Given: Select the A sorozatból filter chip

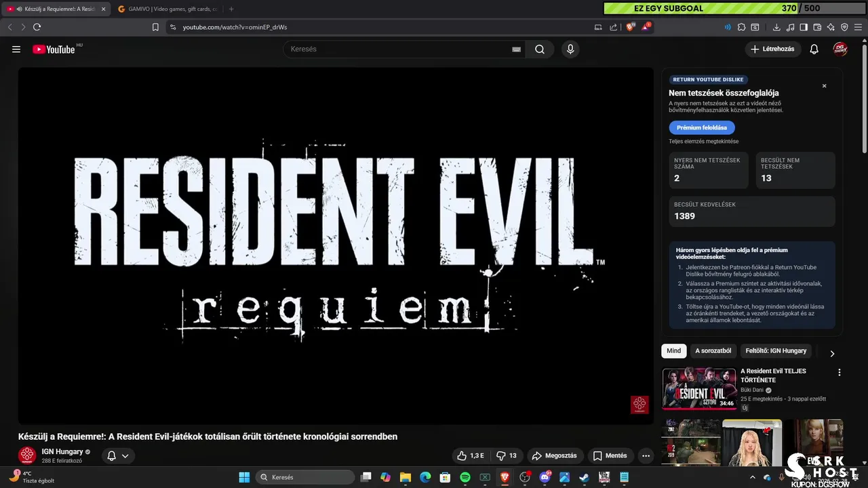Looking at the screenshot, I should click(x=713, y=351).
